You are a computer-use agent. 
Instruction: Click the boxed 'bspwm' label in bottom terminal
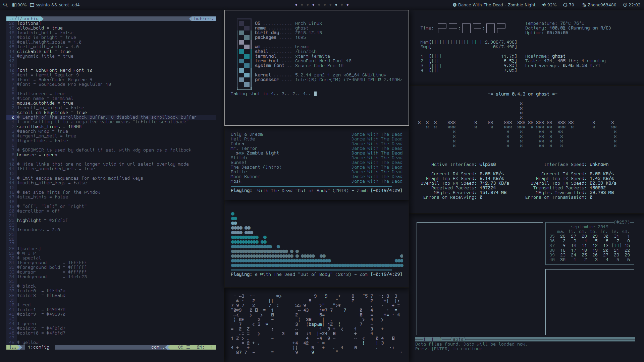point(315,324)
